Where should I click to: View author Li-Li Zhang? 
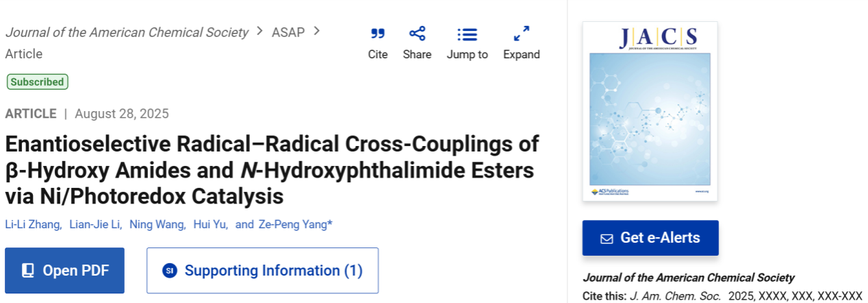pyautogui.click(x=33, y=224)
